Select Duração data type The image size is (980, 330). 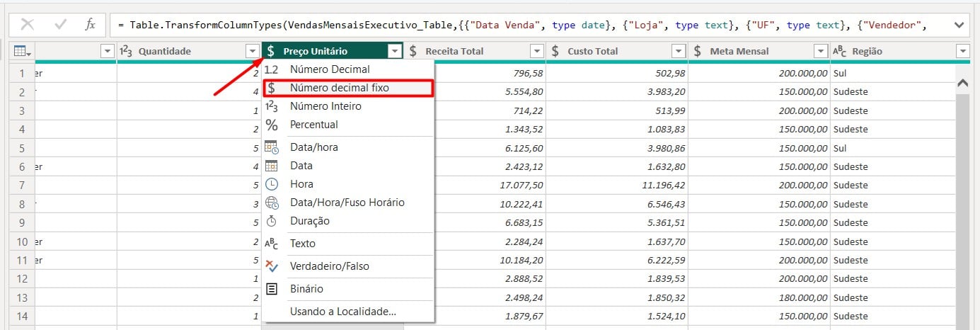click(347, 221)
